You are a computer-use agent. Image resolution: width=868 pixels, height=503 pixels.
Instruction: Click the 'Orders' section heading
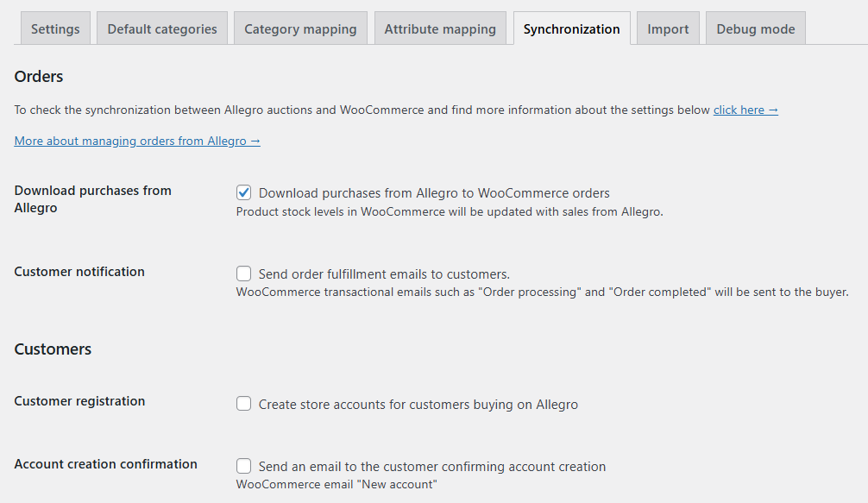[x=39, y=77]
